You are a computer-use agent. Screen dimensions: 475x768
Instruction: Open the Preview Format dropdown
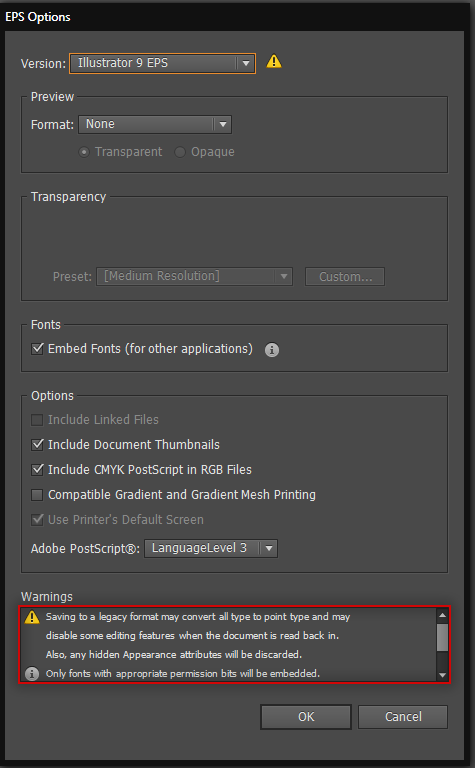(155, 124)
